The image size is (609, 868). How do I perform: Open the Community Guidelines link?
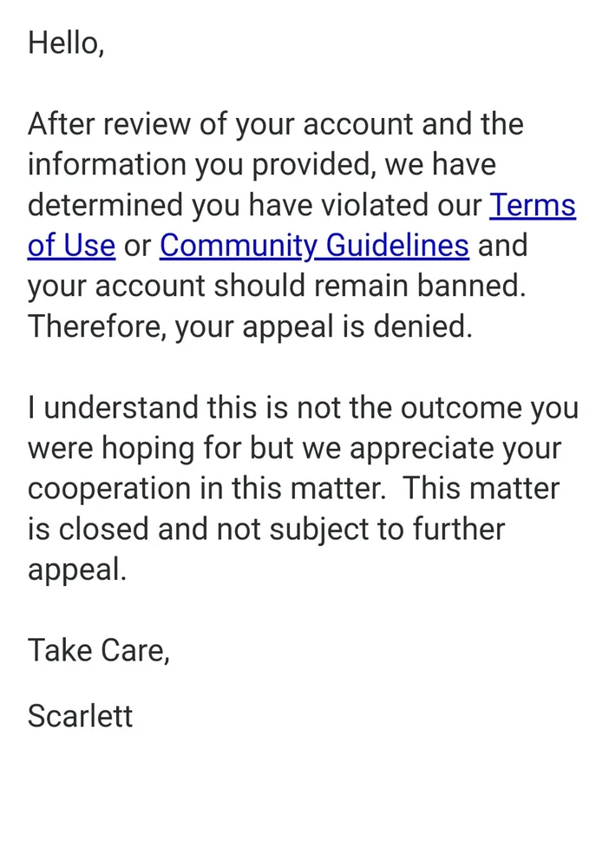(x=314, y=246)
